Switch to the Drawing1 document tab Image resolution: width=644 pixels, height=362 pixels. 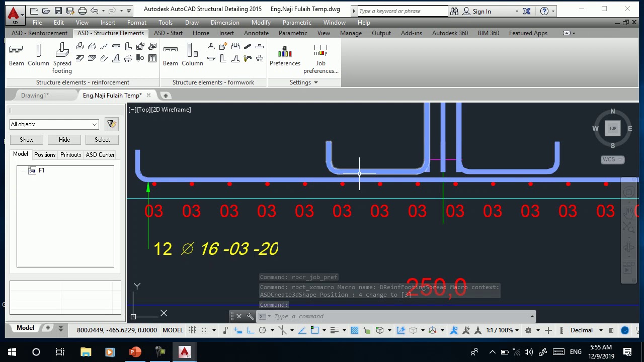(35, 96)
